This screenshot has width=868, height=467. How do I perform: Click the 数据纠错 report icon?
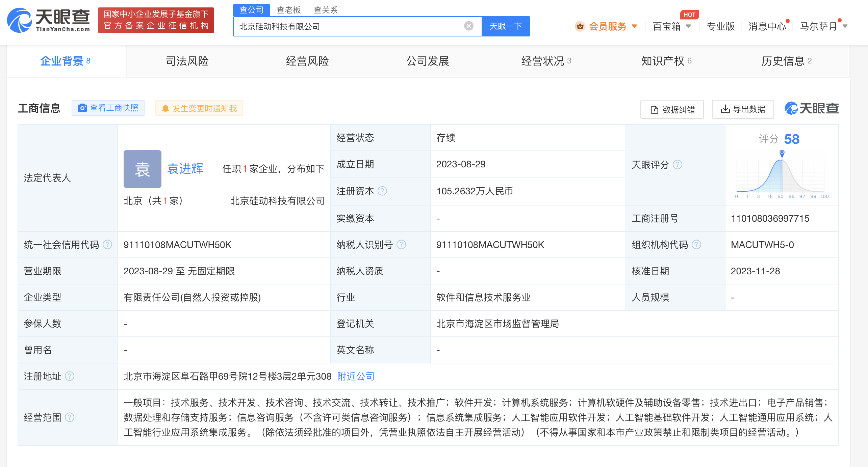pos(654,109)
